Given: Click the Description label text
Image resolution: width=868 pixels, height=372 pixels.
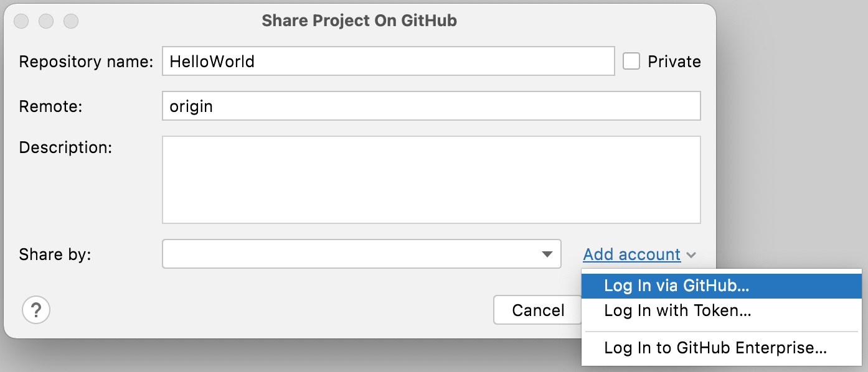Looking at the screenshot, I should pyautogui.click(x=65, y=147).
